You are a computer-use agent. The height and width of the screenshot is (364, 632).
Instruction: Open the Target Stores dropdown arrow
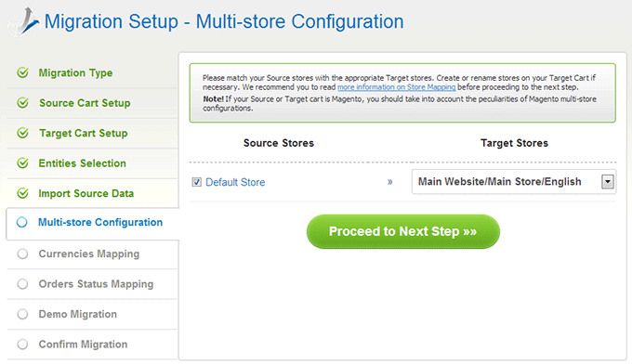608,182
